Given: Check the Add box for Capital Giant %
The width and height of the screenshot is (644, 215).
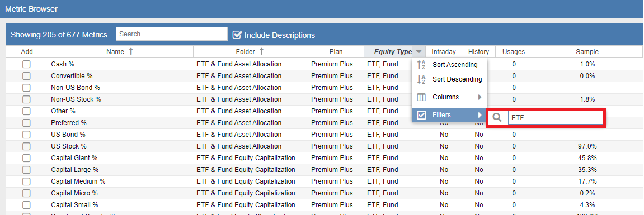Looking at the screenshot, I should [27, 158].
